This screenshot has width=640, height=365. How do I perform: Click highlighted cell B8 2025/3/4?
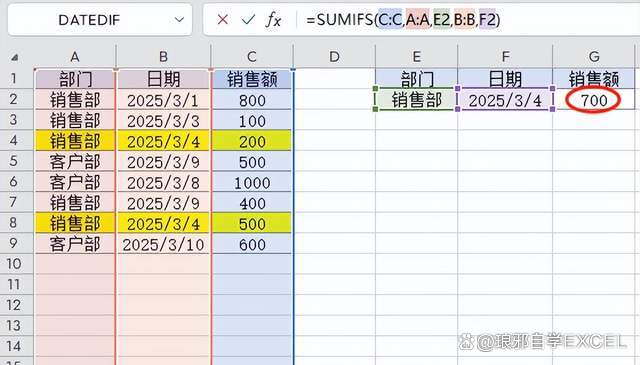coord(164,223)
